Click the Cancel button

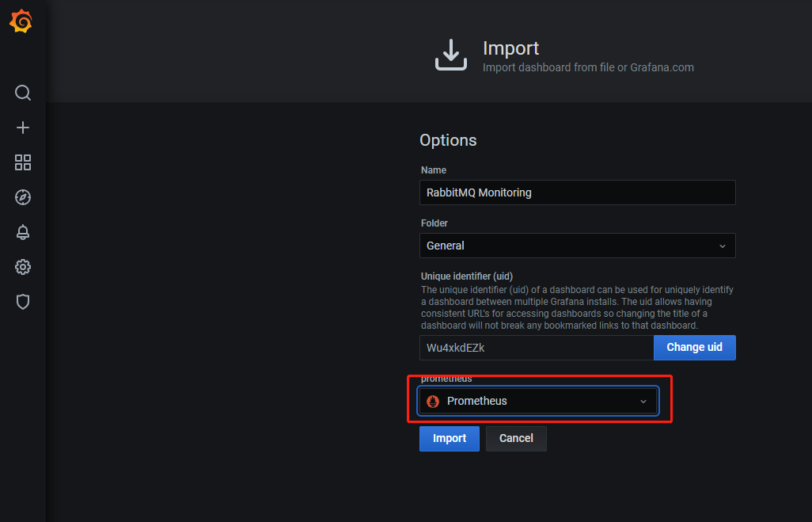pyautogui.click(x=516, y=439)
